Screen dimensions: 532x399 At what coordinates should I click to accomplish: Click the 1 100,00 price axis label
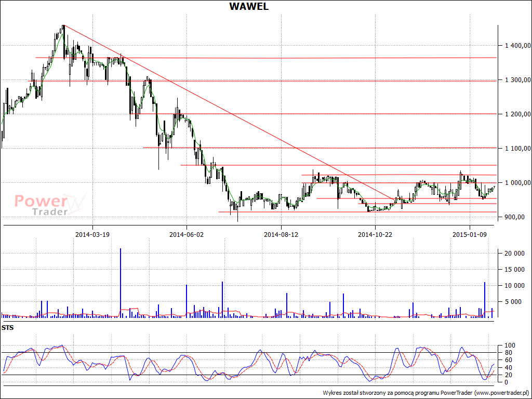517,148
